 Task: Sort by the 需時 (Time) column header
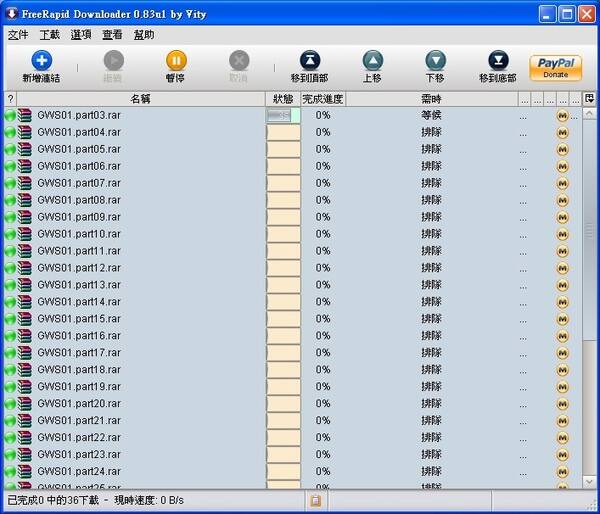[432, 99]
